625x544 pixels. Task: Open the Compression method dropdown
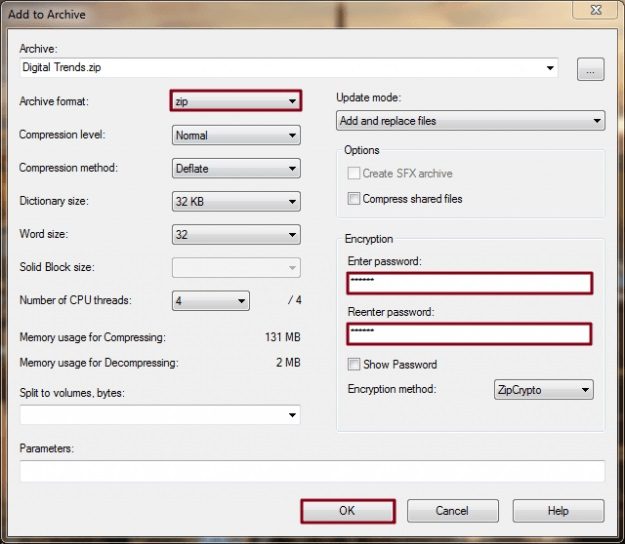(236, 168)
